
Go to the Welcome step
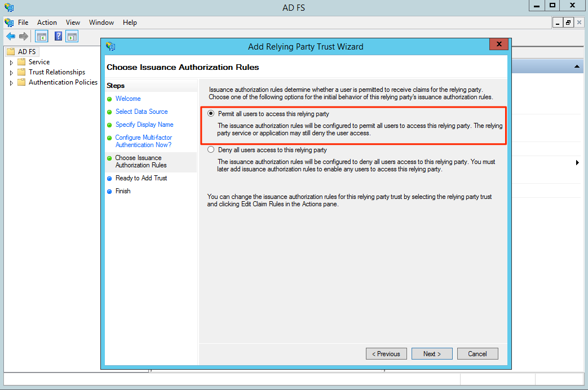pyautogui.click(x=128, y=99)
